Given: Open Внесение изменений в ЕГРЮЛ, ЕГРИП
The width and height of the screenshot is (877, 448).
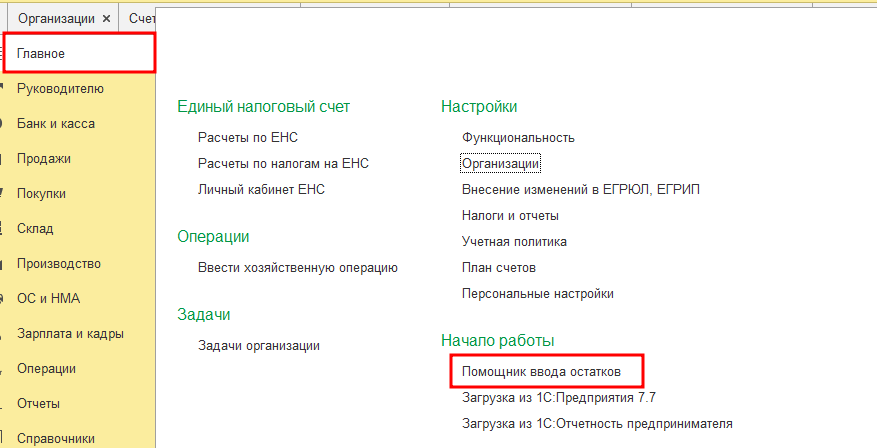Looking at the screenshot, I should click(581, 190).
